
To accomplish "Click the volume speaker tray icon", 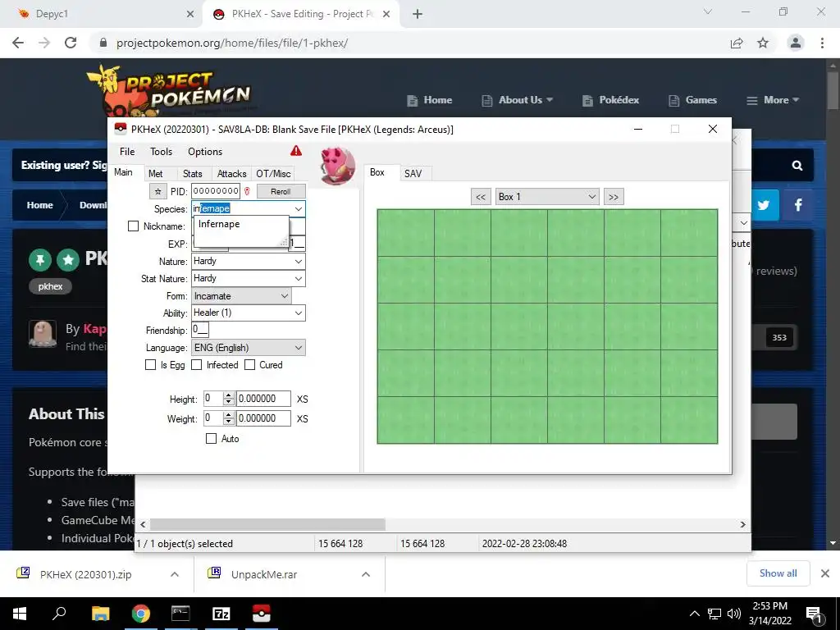I will click(734, 614).
